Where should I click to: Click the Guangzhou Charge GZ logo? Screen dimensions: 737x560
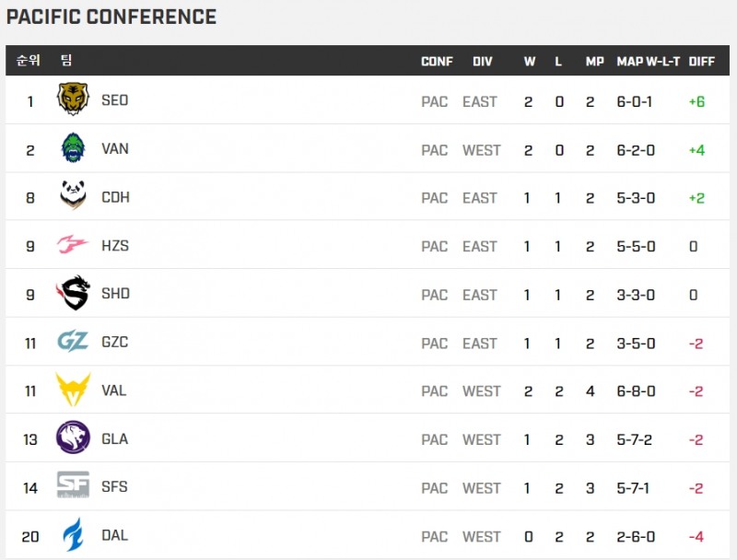tap(73, 342)
